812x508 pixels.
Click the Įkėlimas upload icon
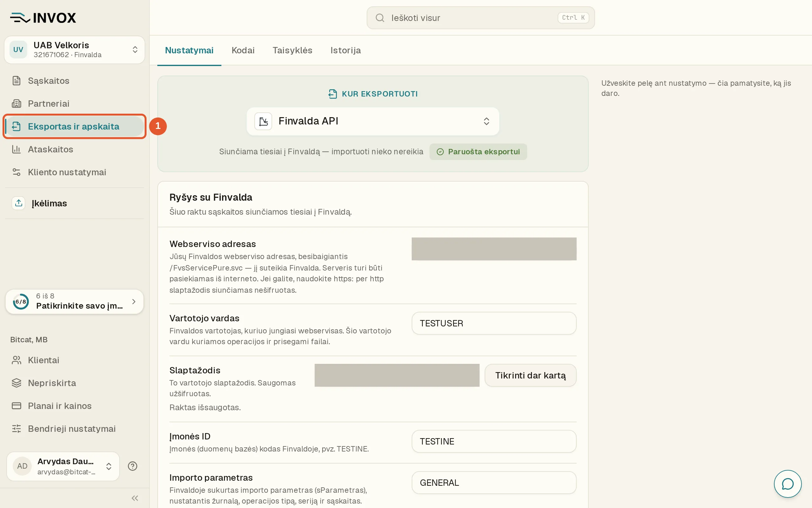coord(18,203)
